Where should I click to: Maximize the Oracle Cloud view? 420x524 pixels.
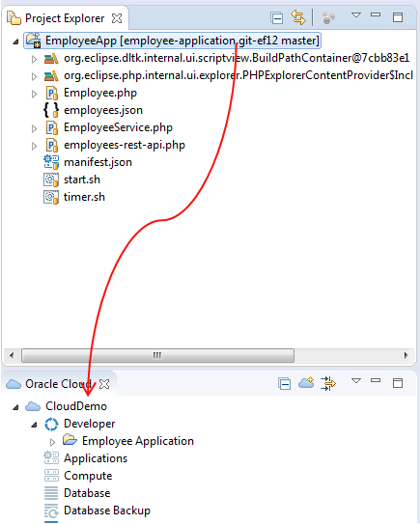[x=398, y=383]
